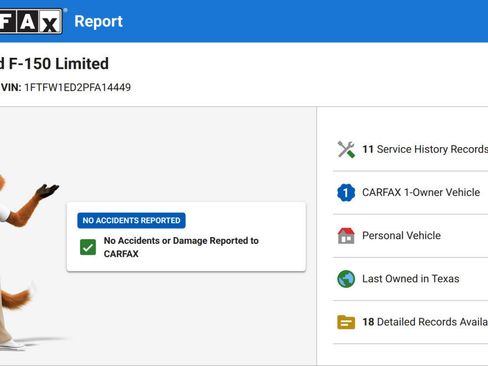Click No Accidents or Damage Reported text

pyautogui.click(x=181, y=247)
